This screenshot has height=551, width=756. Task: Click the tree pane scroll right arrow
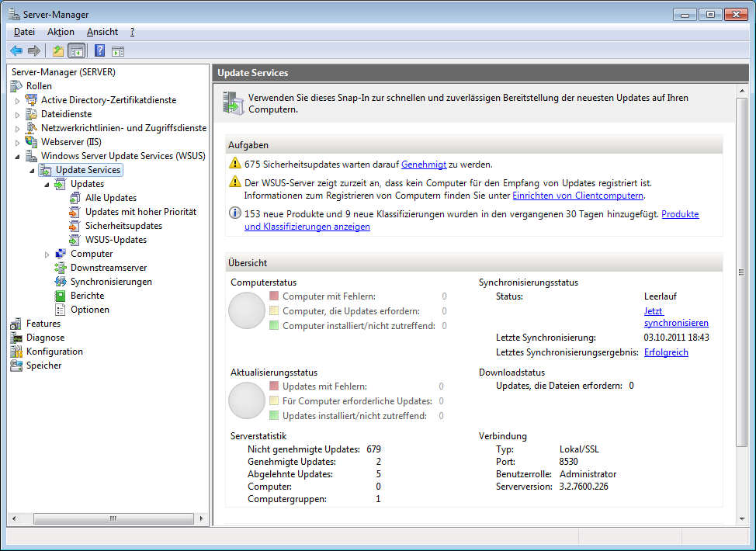[201, 518]
